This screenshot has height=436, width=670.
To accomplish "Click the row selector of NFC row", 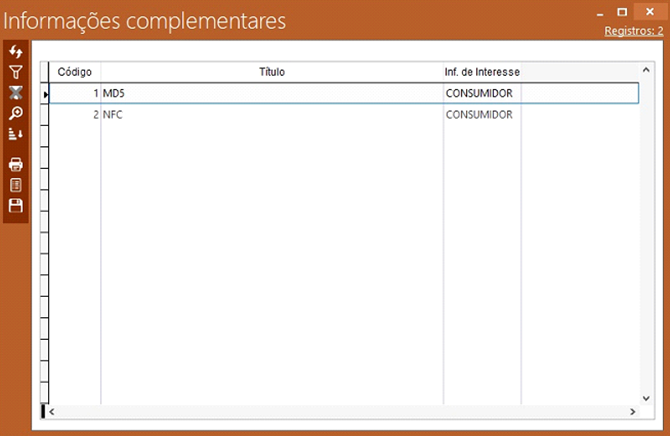I will [x=44, y=115].
